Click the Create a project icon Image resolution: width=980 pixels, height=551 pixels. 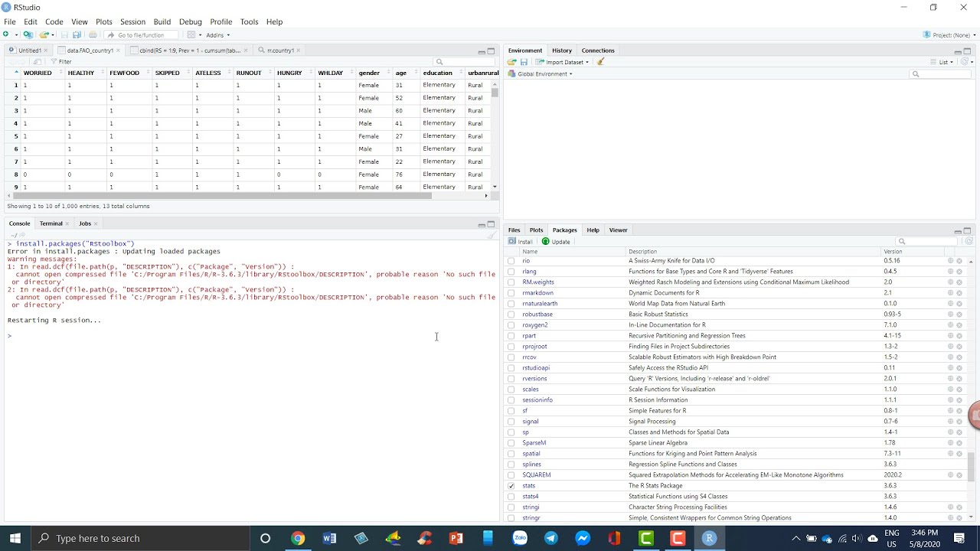coord(28,35)
